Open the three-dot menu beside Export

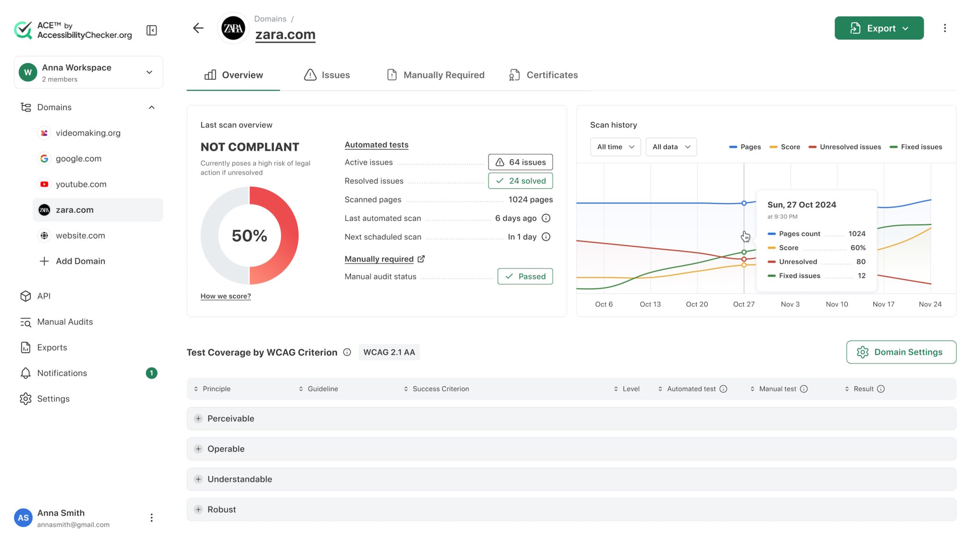[x=945, y=28]
